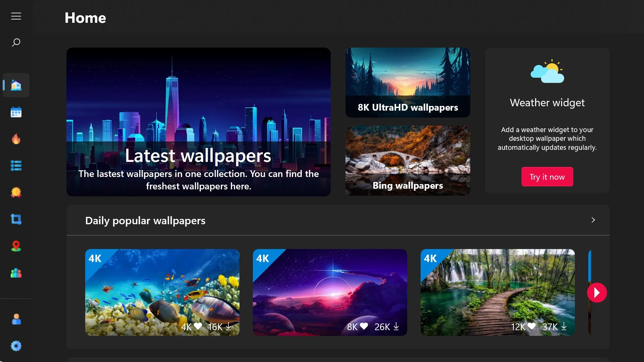Open the orange badge sidebar icon
Screen dimensions: 644x362
tap(16, 192)
